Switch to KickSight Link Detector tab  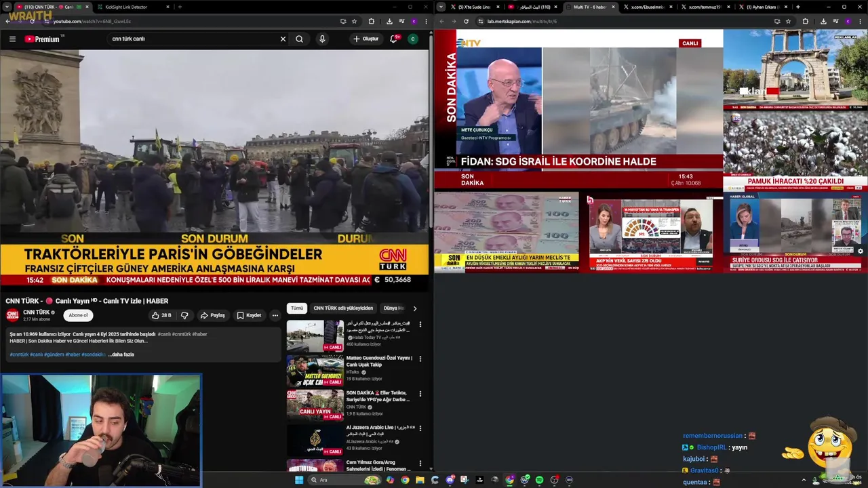tap(127, 7)
